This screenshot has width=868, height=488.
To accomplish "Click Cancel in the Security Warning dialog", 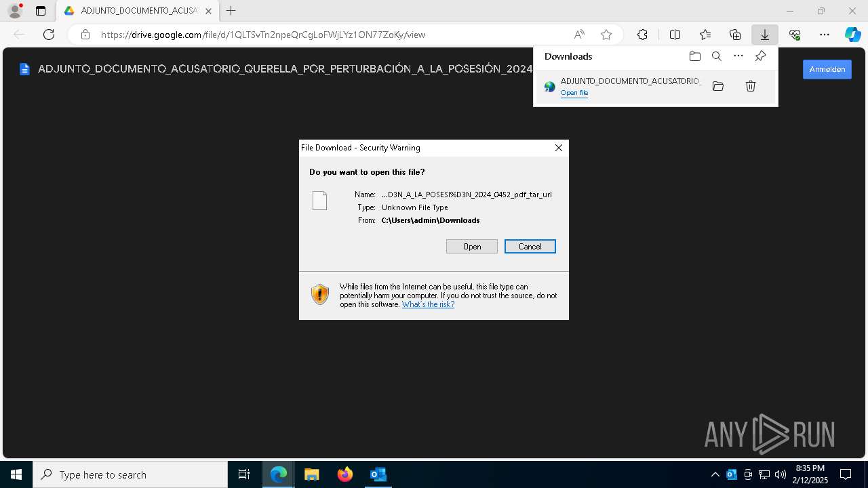I will pyautogui.click(x=530, y=247).
